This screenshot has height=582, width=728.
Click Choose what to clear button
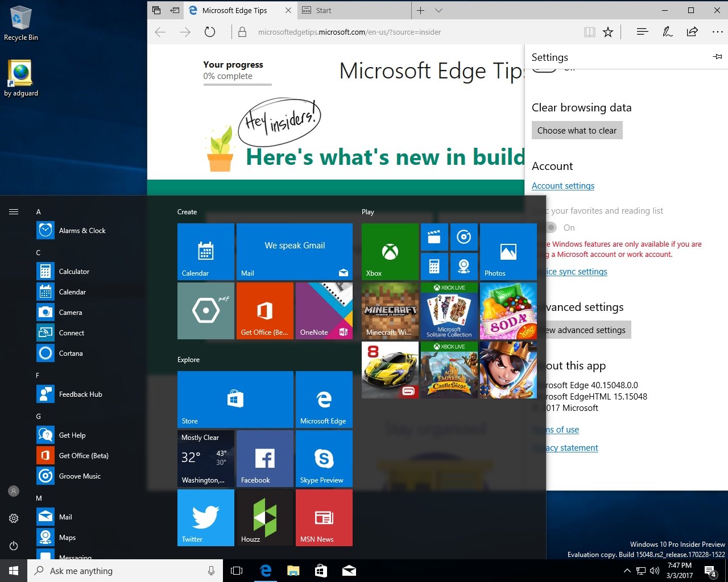click(577, 130)
